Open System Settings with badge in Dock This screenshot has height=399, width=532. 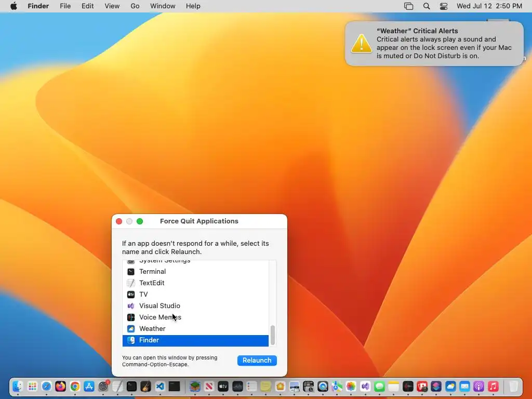(x=103, y=386)
